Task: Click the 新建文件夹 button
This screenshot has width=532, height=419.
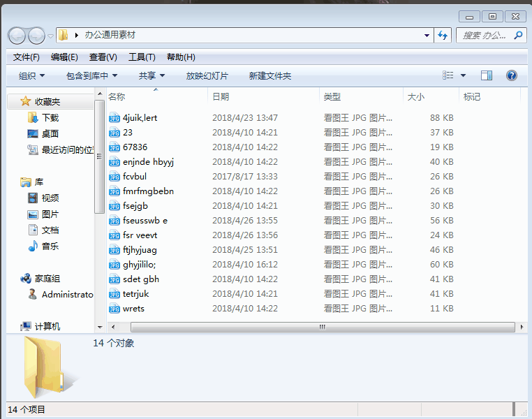Action: pyautogui.click(x=269, y=75)
